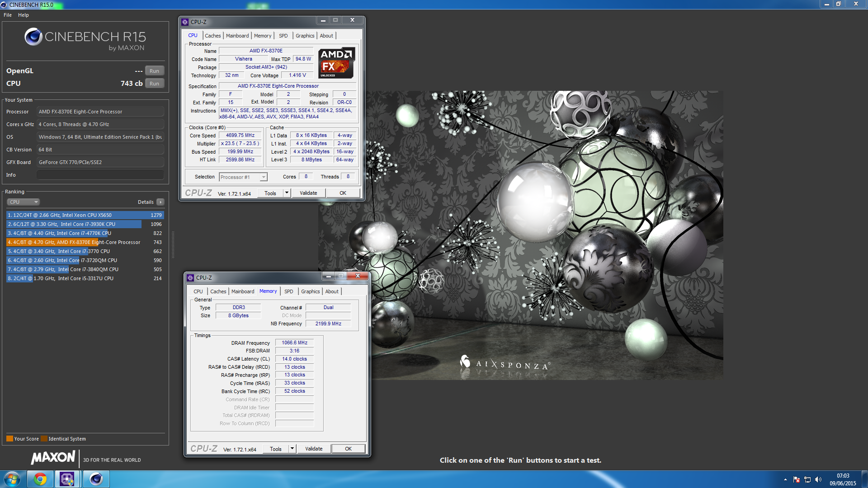Open the Windows Start menu

tap(12, 479)
